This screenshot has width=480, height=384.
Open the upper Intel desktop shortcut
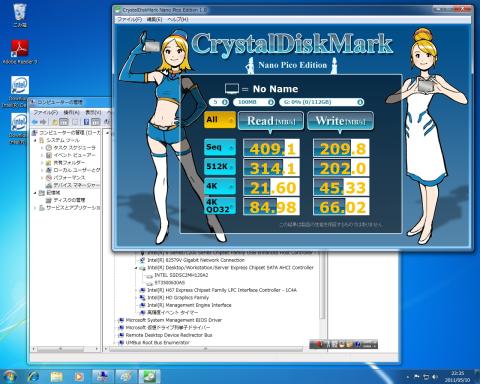click(x=19, y=92)
